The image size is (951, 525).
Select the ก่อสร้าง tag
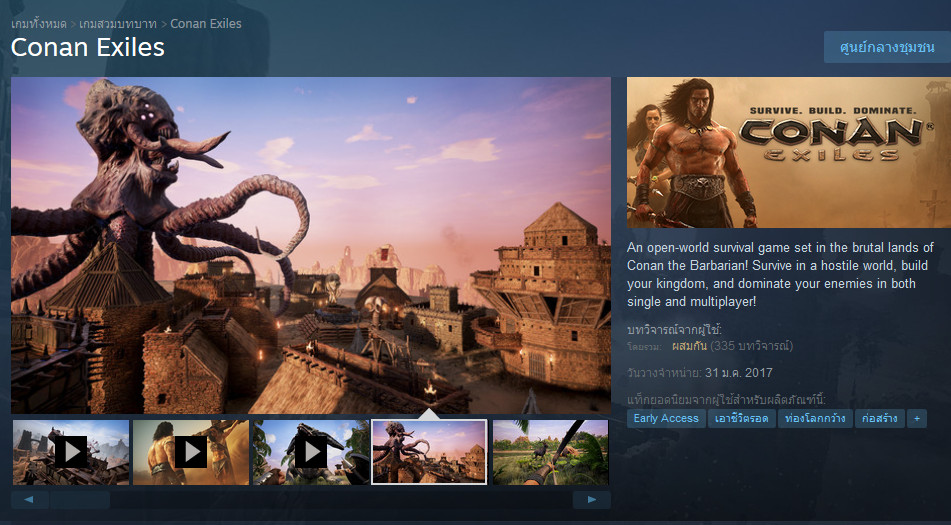tap(880, 418)
